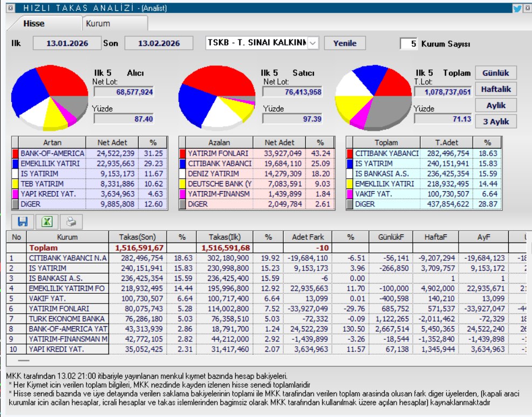Screen dimensions: 532x417
Task: Click the Ilk 5 Satıcı pie chart
Action: 217,98
